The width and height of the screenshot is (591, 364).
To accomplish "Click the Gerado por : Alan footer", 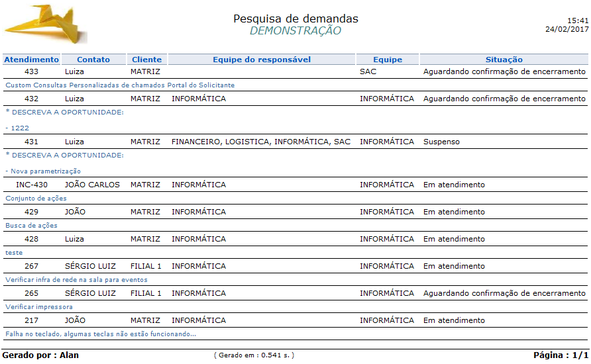I will point(40,355).
